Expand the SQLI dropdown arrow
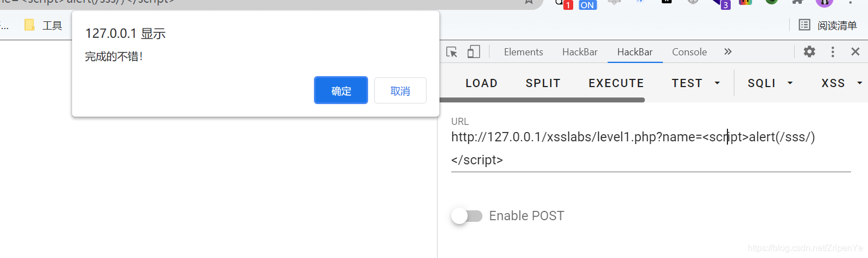868x258 pixels. click(x=790, y=83)
